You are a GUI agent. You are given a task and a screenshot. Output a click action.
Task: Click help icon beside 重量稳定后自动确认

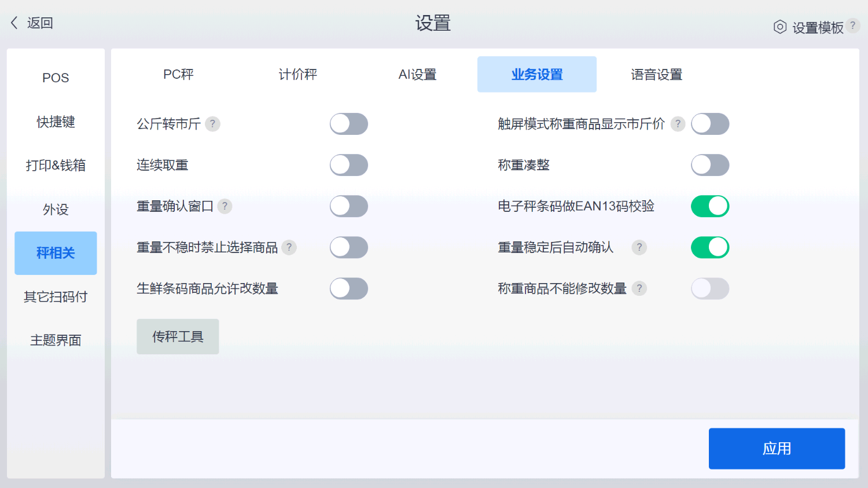(x=639, y=248)
